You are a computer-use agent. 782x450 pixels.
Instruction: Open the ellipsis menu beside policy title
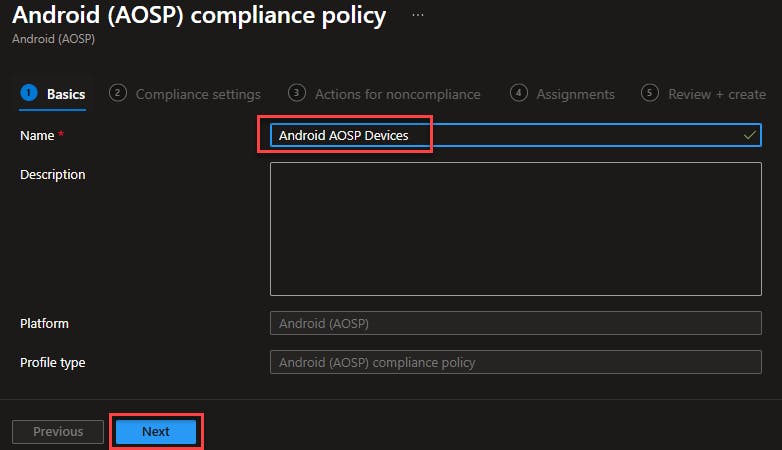(x=418, y=15)
